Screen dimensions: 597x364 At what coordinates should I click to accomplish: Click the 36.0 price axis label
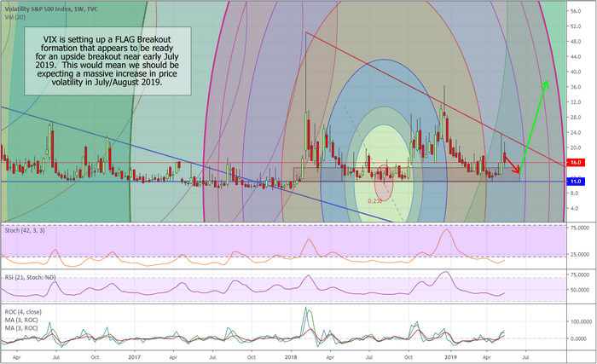(576, 87)
